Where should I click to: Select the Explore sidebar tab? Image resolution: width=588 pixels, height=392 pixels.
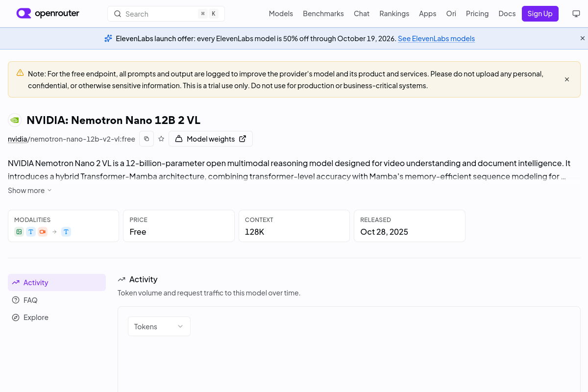[57, 318]
